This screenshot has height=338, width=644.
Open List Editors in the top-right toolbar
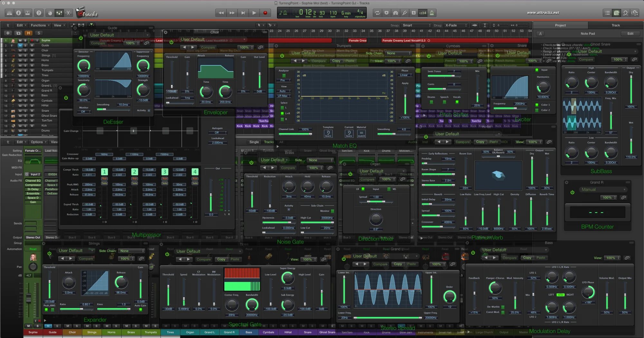(x=607, y=13)
